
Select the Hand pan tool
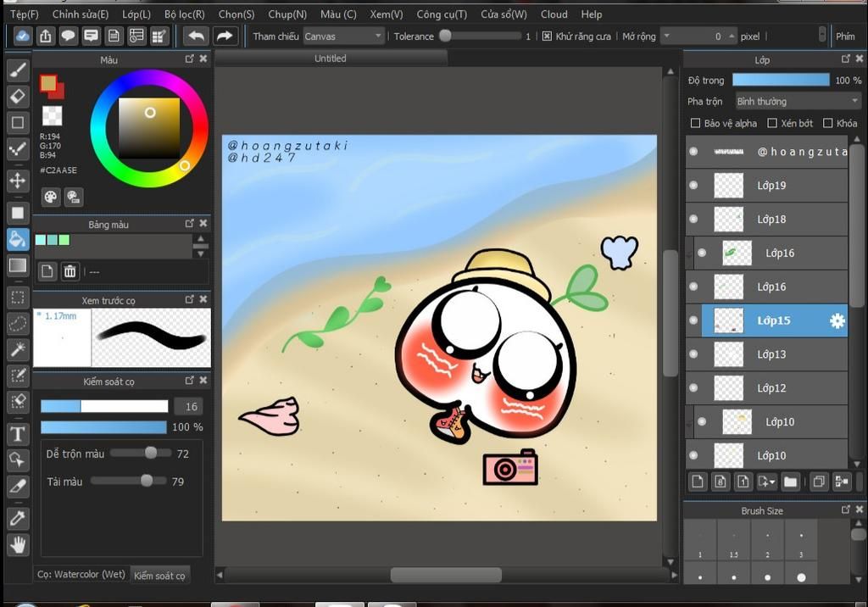(18, 544)
